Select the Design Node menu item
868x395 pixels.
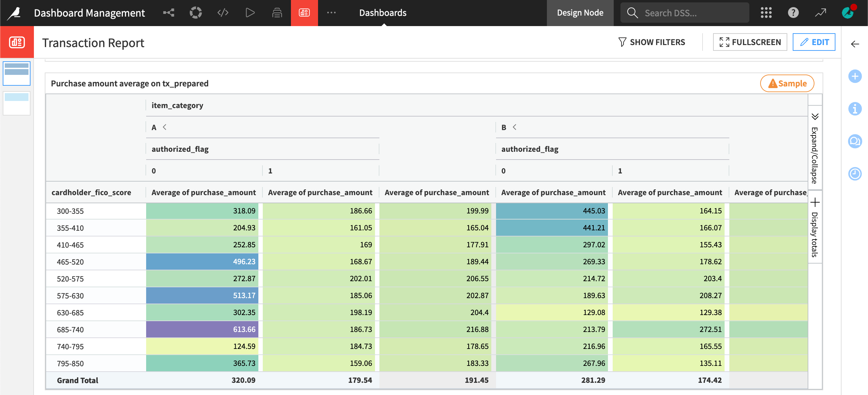(x=580, y=12)
